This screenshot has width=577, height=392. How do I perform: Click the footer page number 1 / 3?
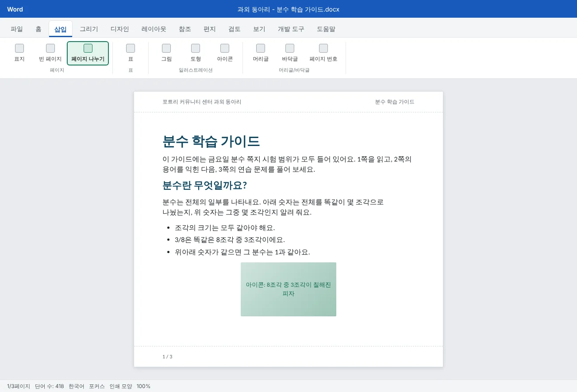tap(167, 357)
